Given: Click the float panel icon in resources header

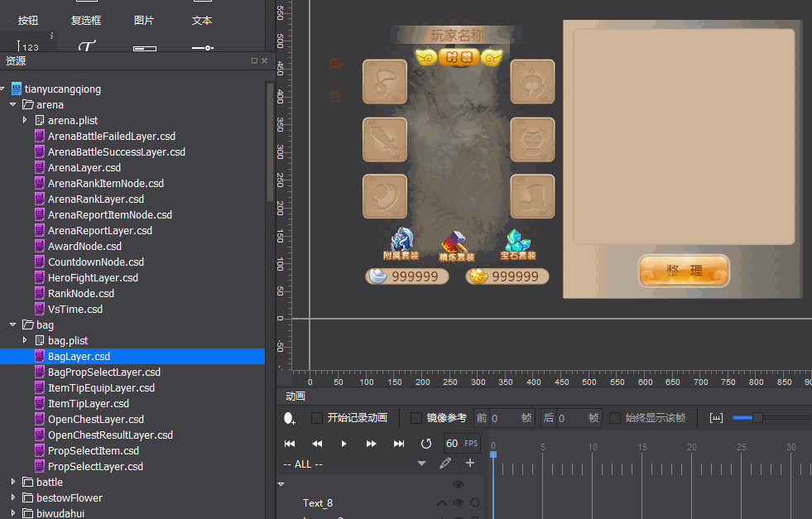Looking at the screenshot, I should (254, 61).
